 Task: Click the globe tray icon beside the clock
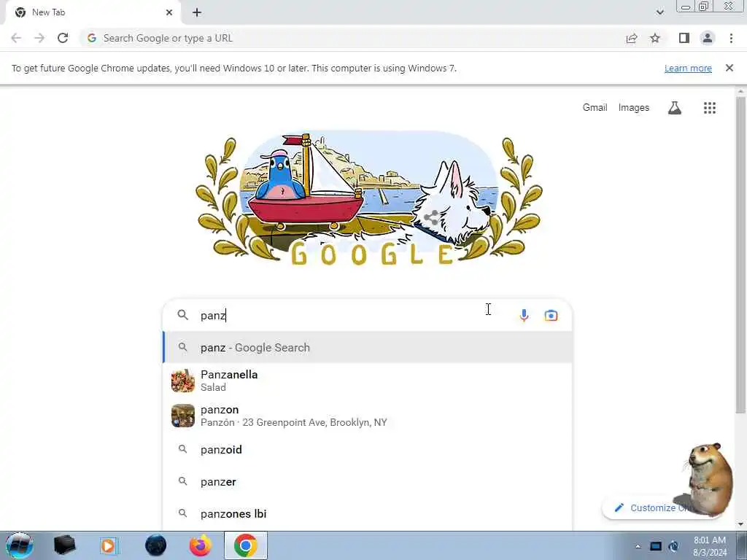coord(673,547)
